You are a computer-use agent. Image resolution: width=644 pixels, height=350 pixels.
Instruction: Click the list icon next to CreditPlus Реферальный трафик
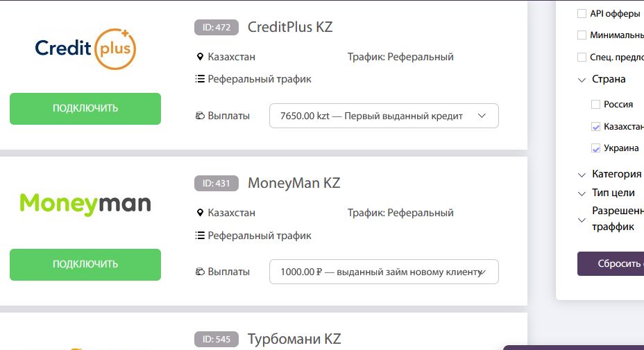[x=201, y=79]
